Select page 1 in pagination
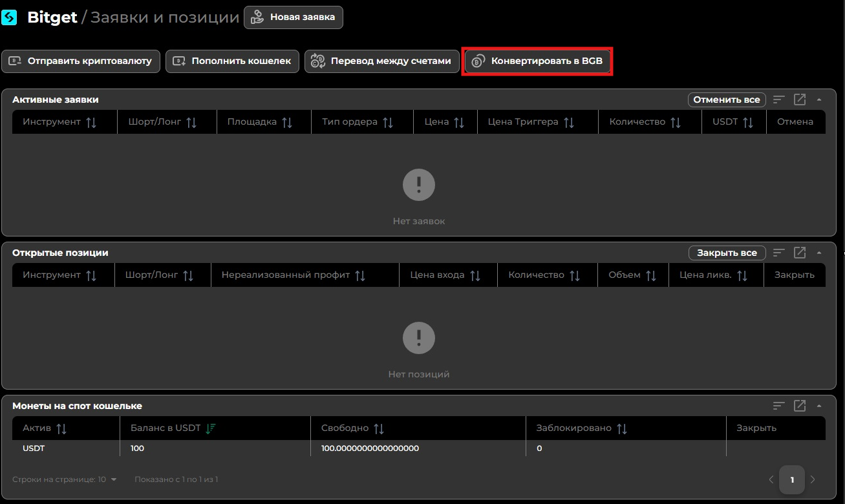845x504 pixels. [x=792, y=479]
